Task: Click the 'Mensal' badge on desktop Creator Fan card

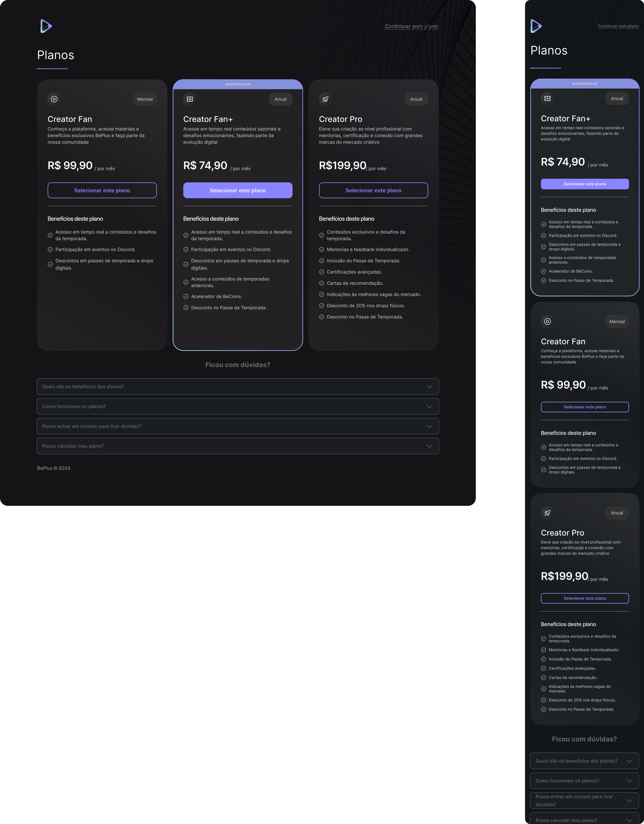Action: point(145,99)
